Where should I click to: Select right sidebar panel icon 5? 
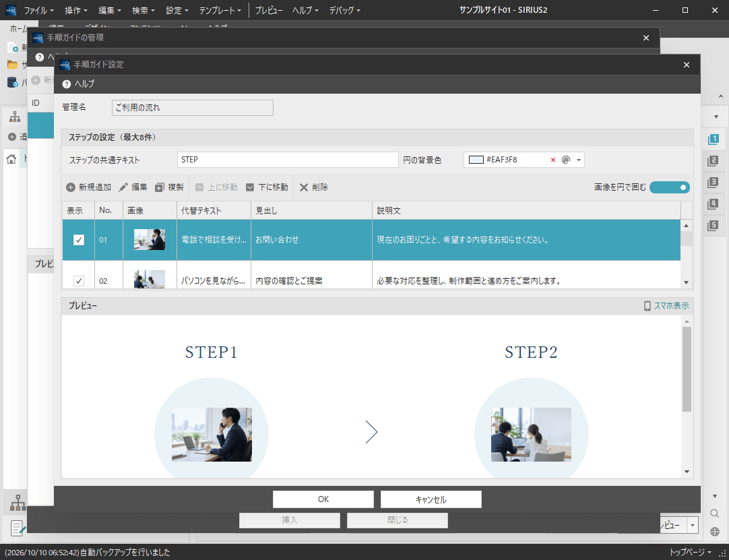[713, 226]
